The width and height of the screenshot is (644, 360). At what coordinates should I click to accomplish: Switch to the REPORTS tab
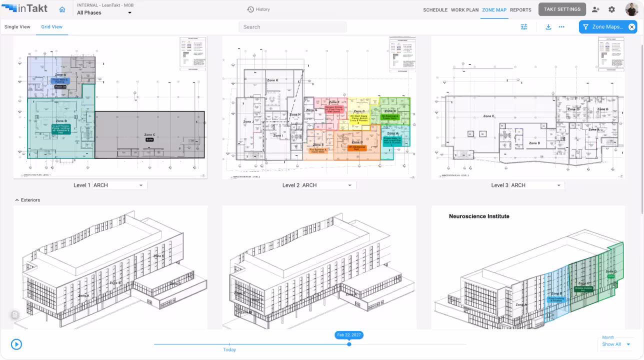pyautogui.click(x=520, y=10)
